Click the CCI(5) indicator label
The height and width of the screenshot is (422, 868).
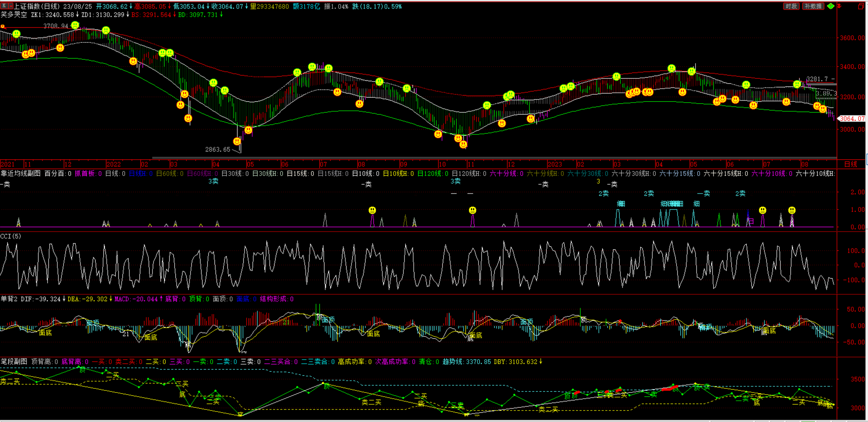(11, 236)
